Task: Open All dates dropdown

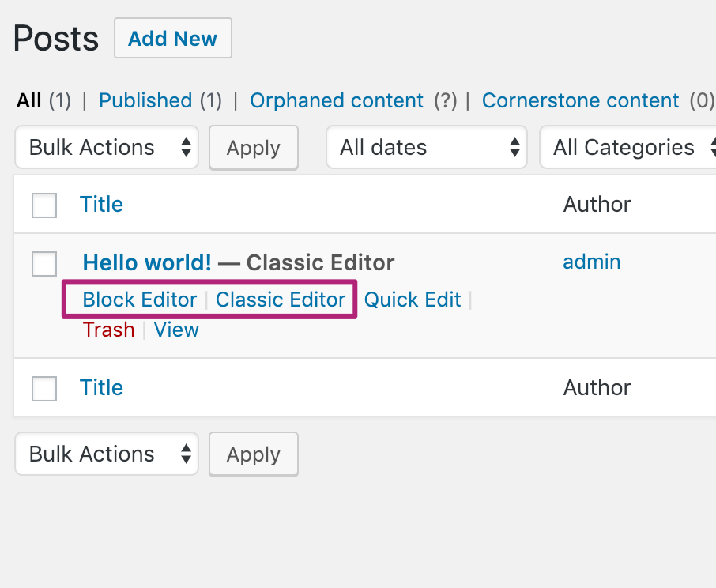Action: click(x=427, y=148)
